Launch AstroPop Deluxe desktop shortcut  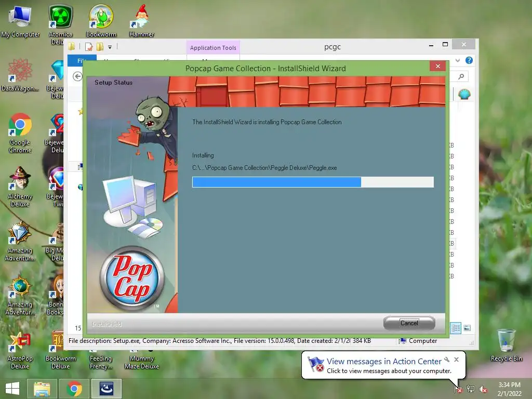pyautogui.click(x=20, y=350)
